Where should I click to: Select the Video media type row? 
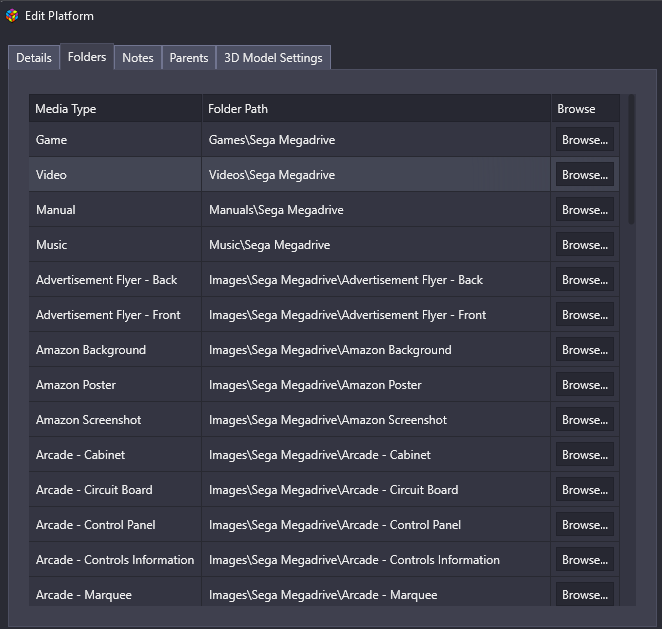(x=115, y=175)
